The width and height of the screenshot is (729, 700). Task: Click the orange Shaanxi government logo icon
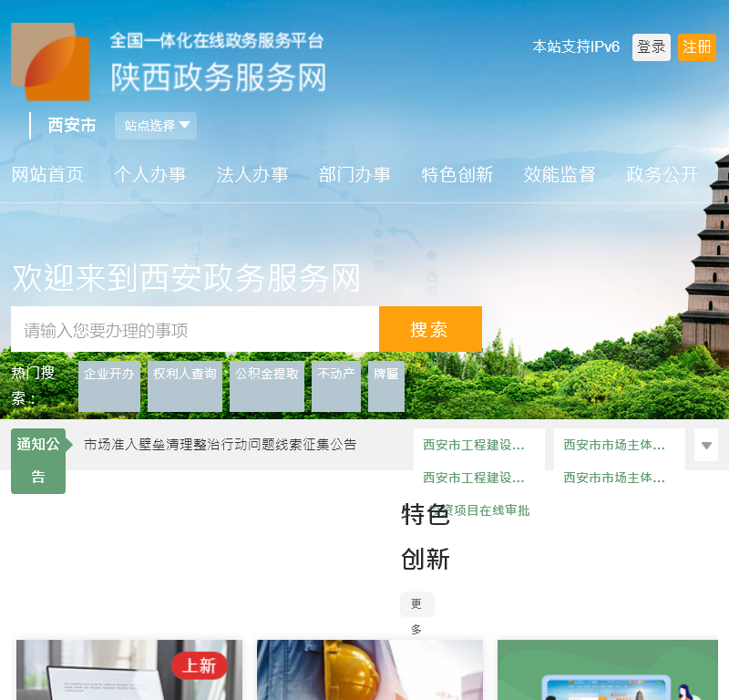[51, 61]
